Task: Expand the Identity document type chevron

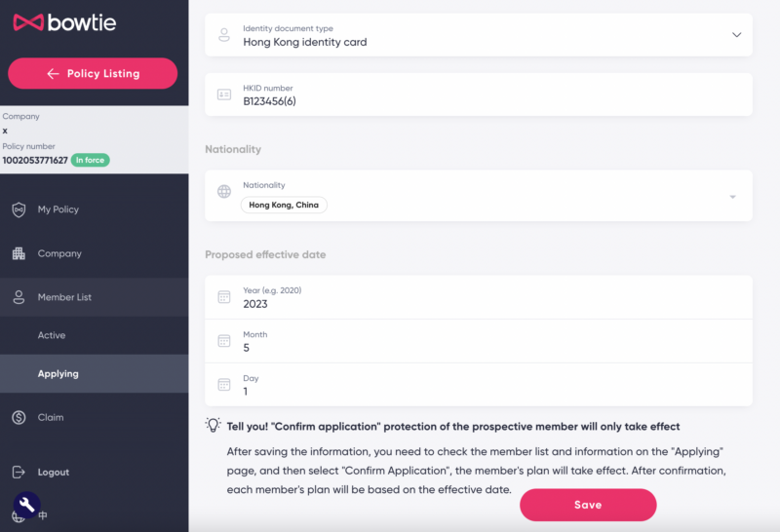Action: (736, 35)
